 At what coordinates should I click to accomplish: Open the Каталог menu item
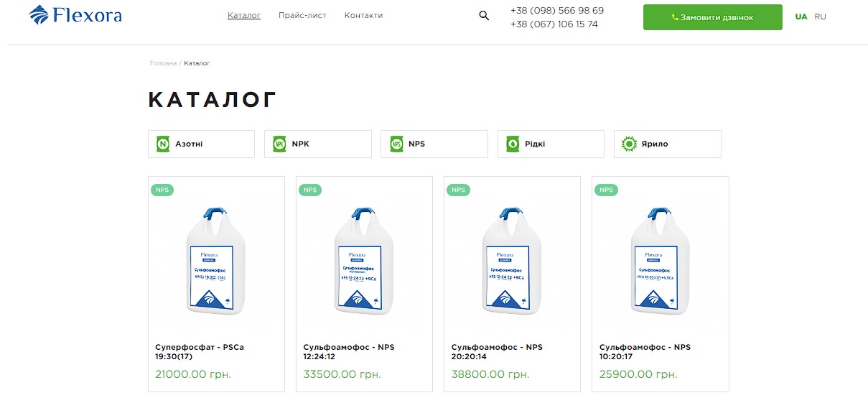(x=244, y=16)
